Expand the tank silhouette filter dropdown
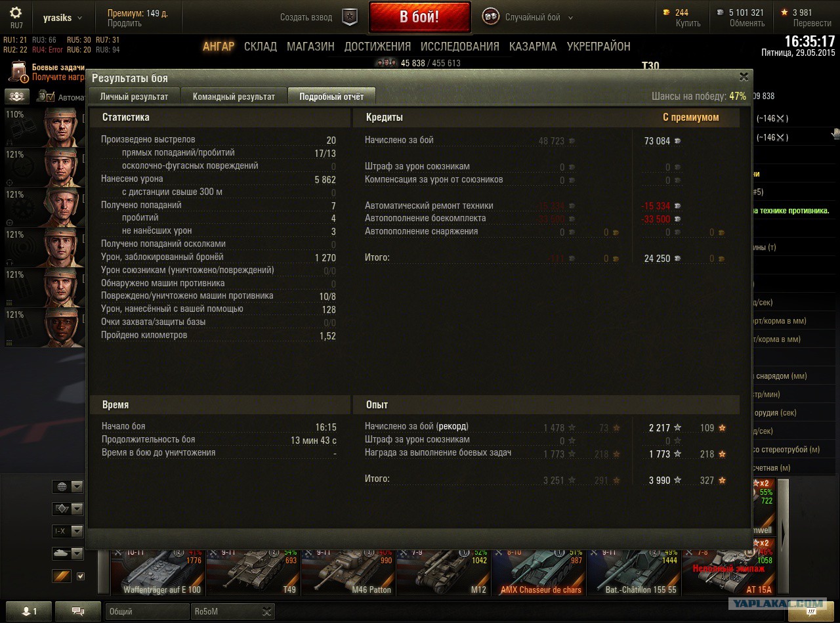 pyautogui.click(x=68, y=553)
